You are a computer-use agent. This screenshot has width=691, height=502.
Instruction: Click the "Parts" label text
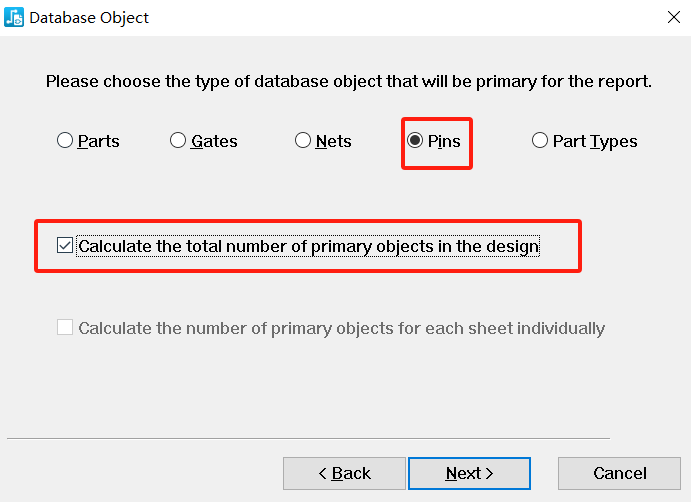point(98,141)
